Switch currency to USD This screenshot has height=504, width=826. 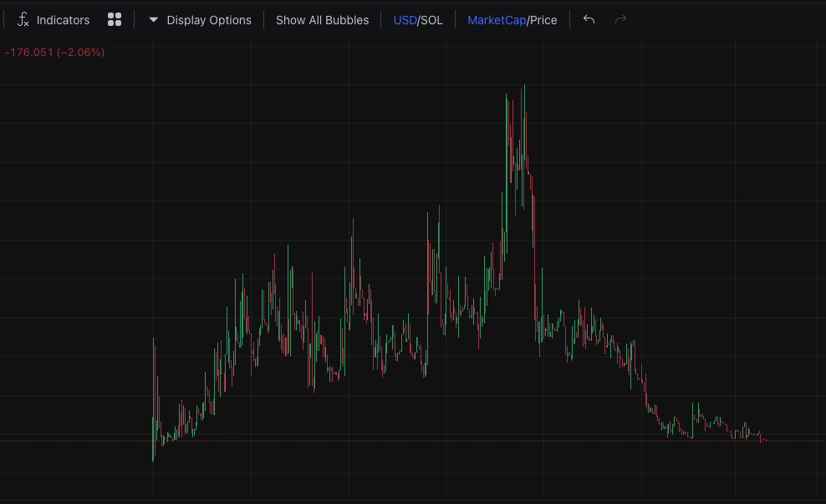405,20
